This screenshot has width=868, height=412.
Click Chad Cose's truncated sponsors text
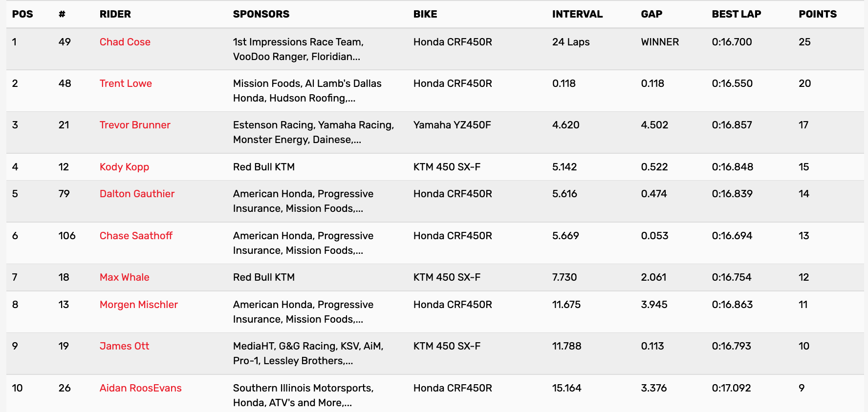(298, 49)
